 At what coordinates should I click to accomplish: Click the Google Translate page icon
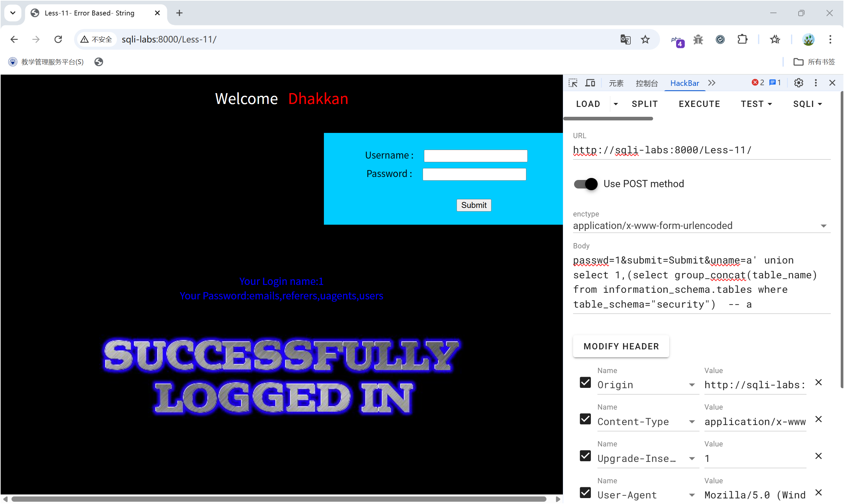coord(625,39)
